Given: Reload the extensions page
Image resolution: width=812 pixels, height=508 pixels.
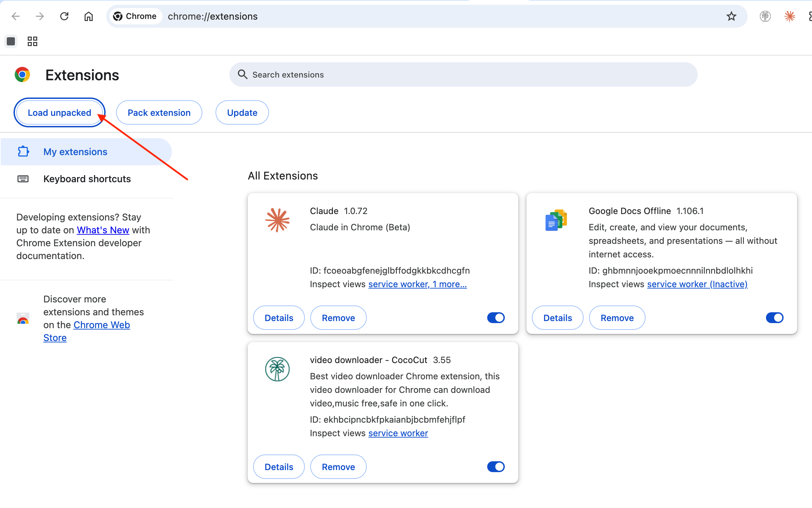Looking at the screenshot, I should pos(64,16).
